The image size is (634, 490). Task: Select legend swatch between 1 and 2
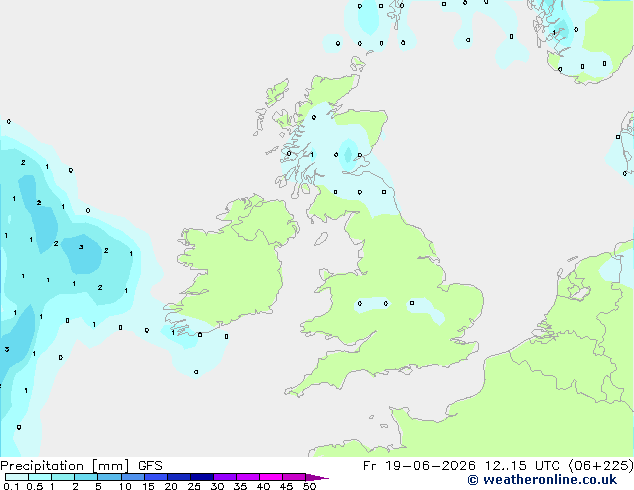[63, 477]
